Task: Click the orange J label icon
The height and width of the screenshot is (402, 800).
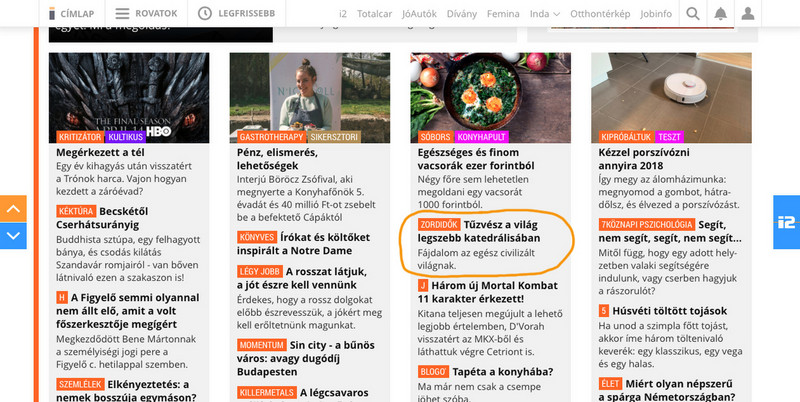Action: pyautogui.click(x=422, y=286)
